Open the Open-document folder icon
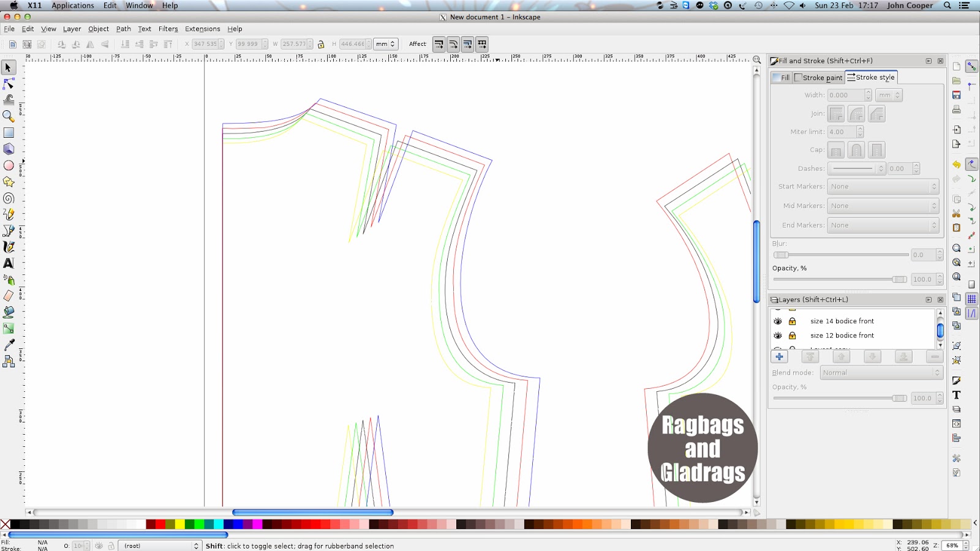 (x=957, y=80)
